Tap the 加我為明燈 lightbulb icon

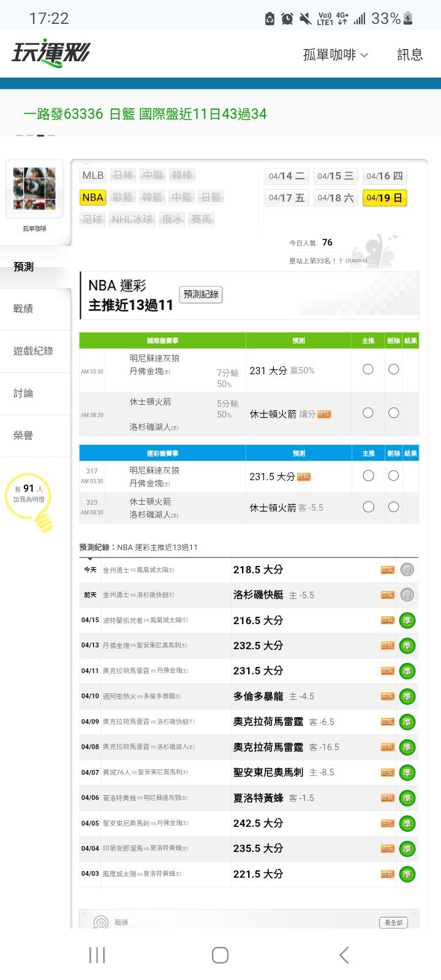30,501
